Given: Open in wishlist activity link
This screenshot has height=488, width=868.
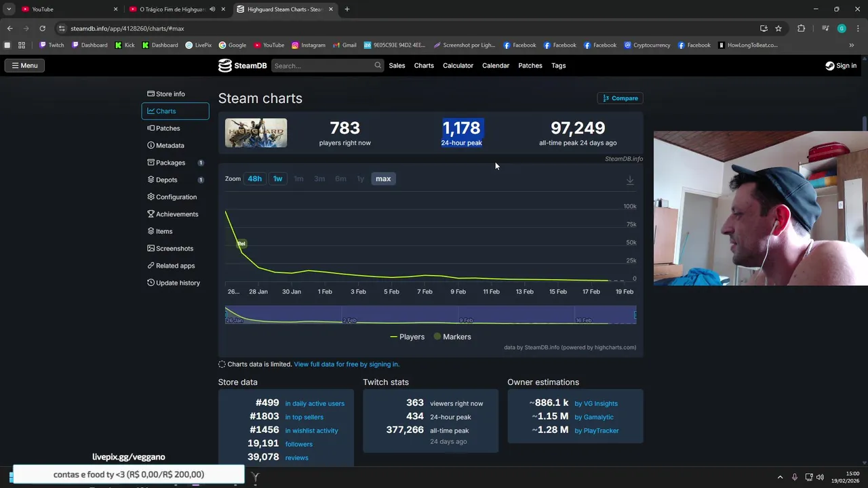Looking at the screenshot, I should (x=311, y=431).
